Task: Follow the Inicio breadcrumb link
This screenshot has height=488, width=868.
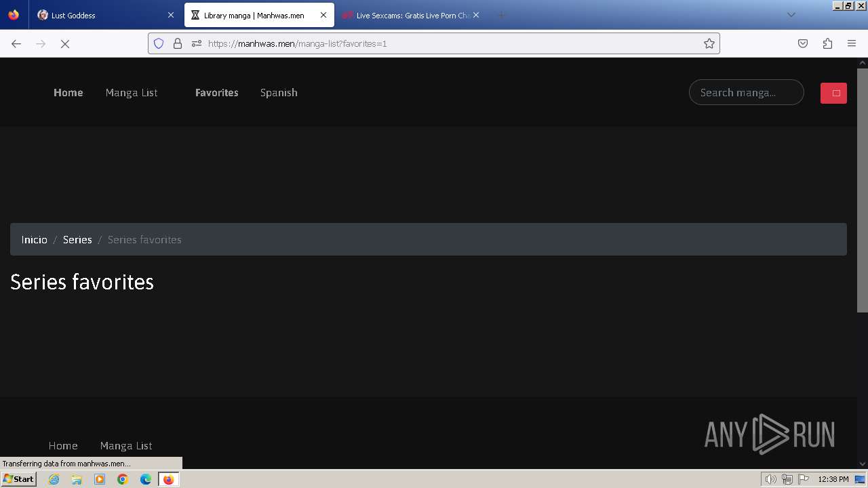Action: point(35,239)
